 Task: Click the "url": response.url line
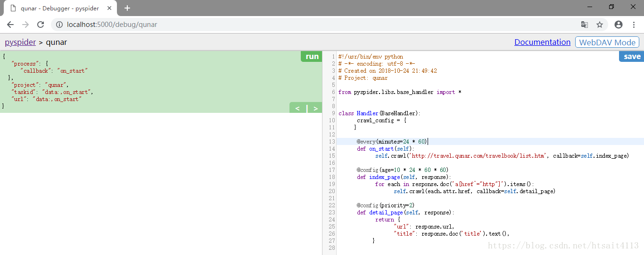tap(424, 227)
